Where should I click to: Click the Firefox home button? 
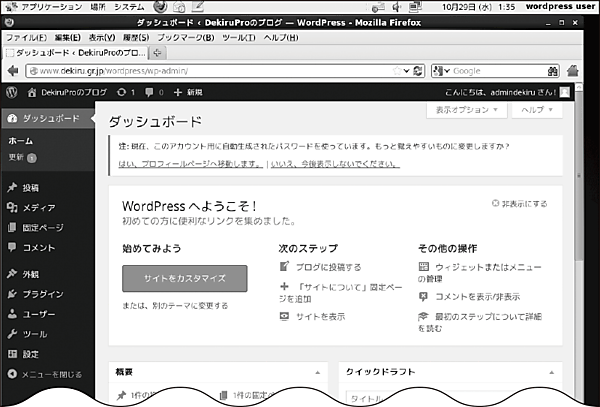tap(573, 71)
